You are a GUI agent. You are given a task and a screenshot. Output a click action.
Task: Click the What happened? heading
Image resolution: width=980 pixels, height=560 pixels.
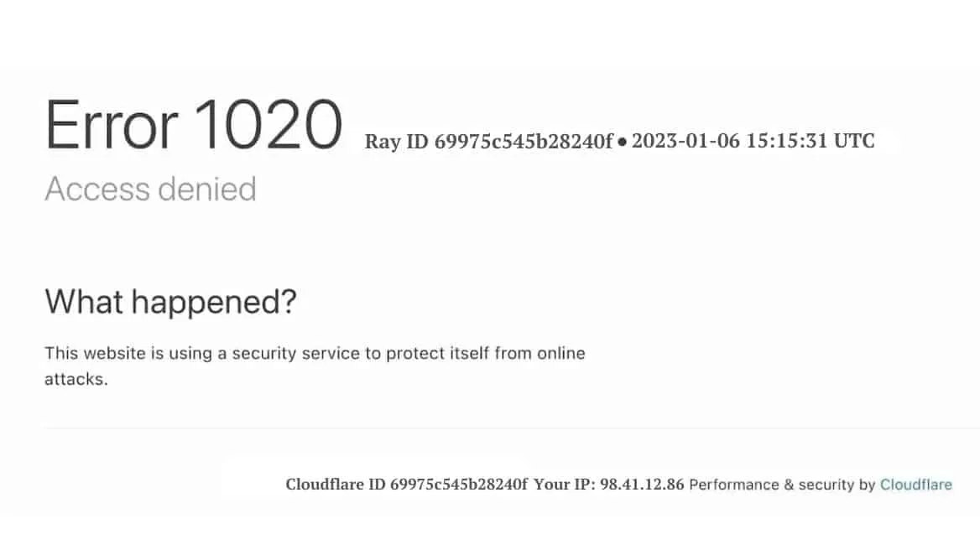170,302
